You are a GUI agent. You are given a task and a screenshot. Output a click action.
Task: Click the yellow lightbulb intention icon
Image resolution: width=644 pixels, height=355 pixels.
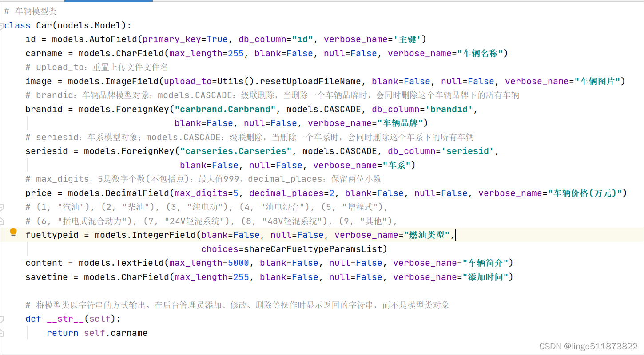click(13, 233)
